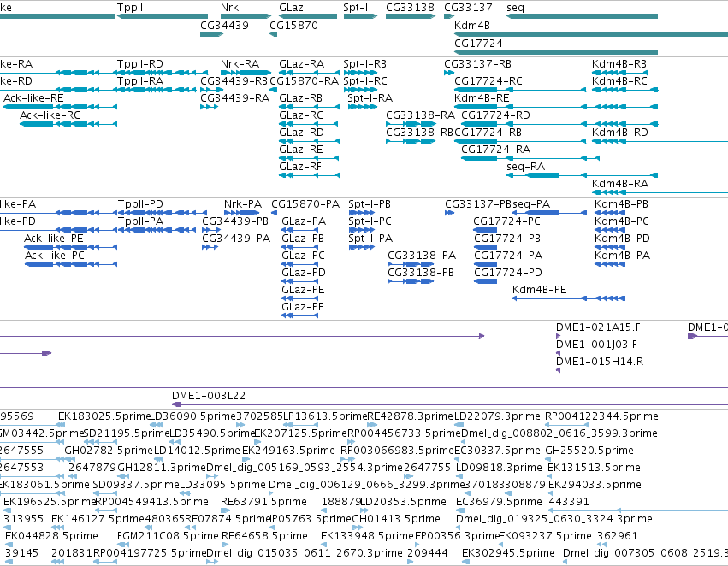The width and height of the screenshot is (728, 566).
Task: Select EST RE63791.5prime
Action: [x=263, y=502]
